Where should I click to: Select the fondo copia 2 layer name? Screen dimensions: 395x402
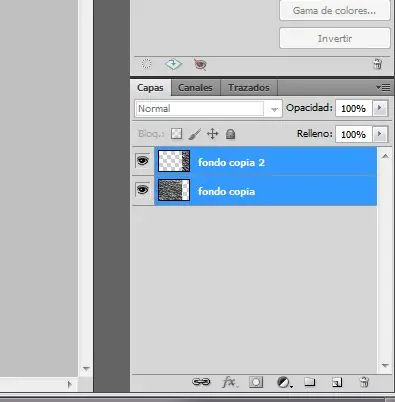point(231,163)
